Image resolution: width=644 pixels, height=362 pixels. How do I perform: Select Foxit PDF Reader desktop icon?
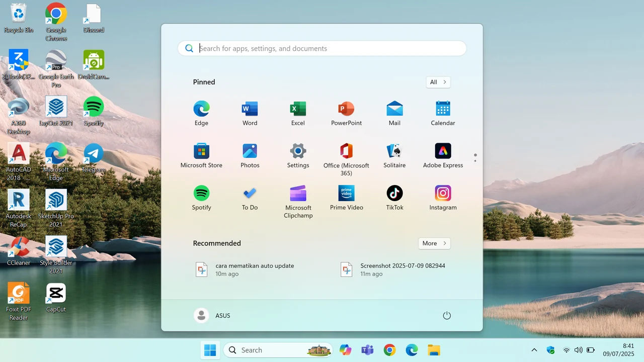click(x=19, y=301)
